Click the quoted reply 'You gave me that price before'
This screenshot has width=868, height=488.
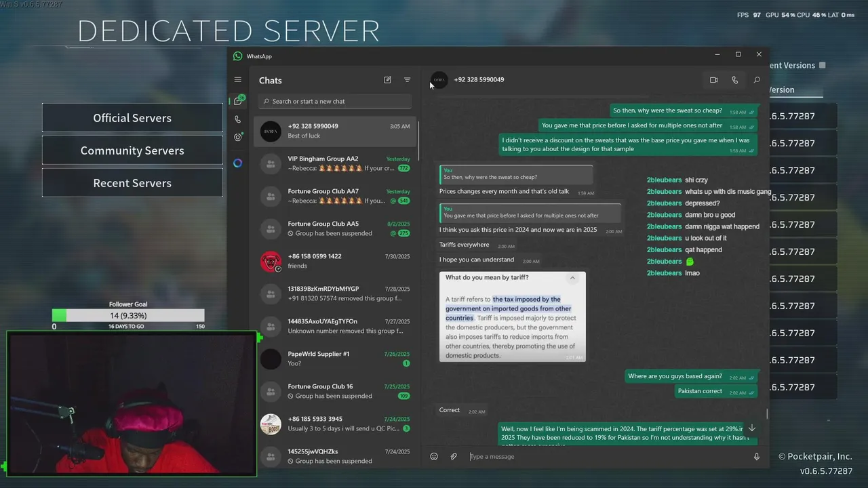tap(530, 212)
